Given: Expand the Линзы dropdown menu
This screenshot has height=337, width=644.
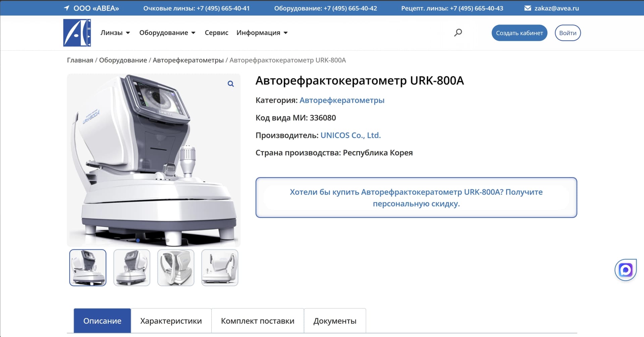Looking at the screenshot, I should click(x=115, y=32).
